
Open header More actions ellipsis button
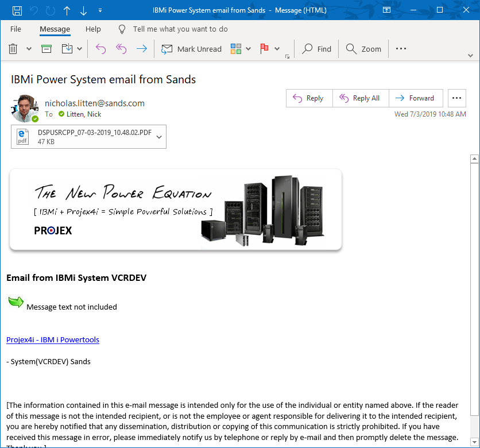coord(456,98)
